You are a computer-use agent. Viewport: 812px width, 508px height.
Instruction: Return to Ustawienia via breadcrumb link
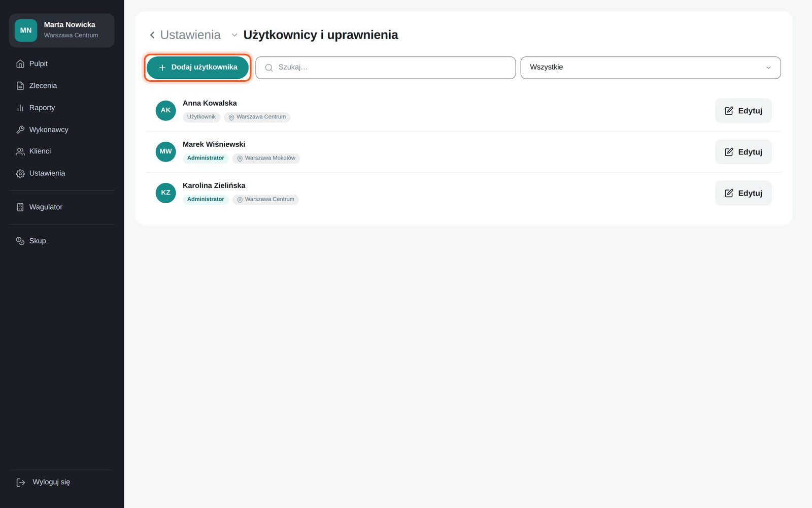190,35
